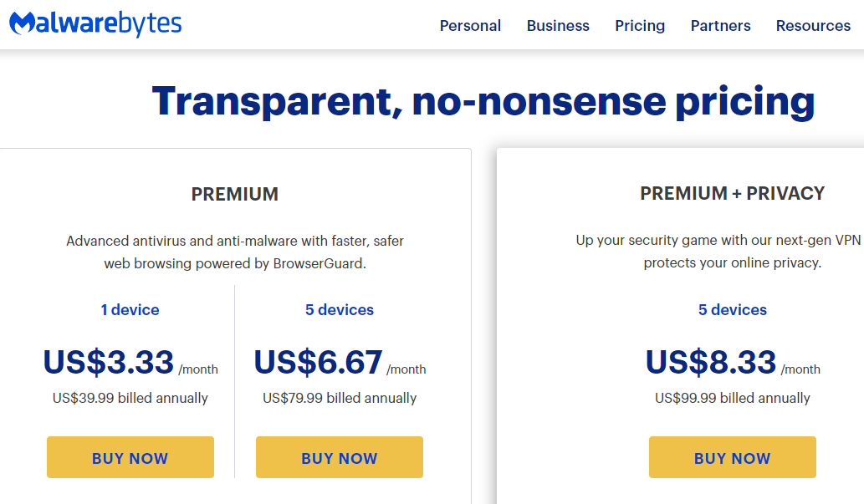Click US$79.99 billed annually text
Viewport: 864px width, 504px height.
pos(340,398)
